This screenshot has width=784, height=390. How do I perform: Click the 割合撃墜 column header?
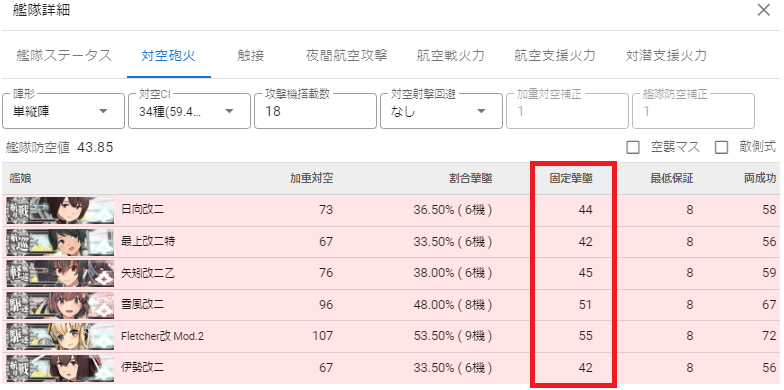(470, 178)
